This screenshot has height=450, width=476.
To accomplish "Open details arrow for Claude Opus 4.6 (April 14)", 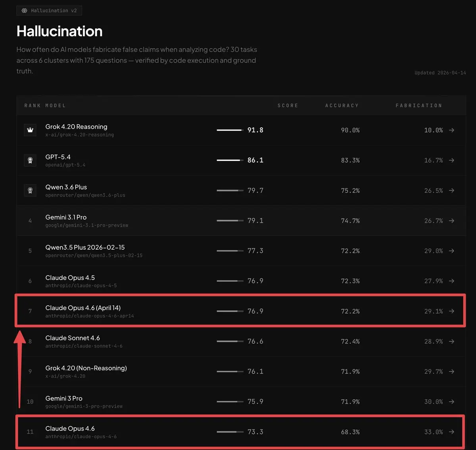I will point(451,311).
